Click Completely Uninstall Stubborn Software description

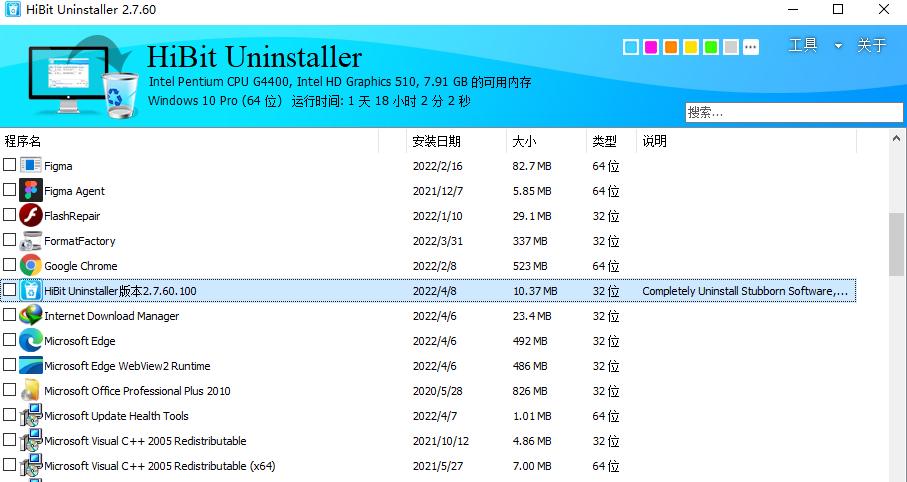(745, 291)
